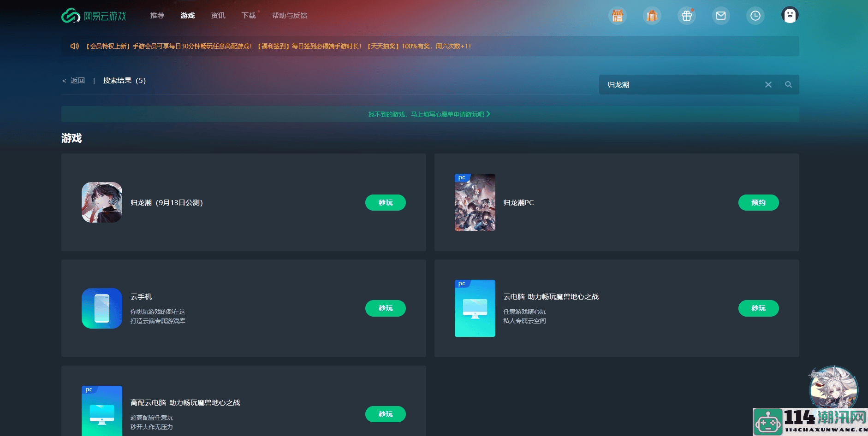Click the 高配云电脑-助力畅玩魔兽地心之战 title
Viewport: 868px width, 436px height.
click(x=185, y=403)
